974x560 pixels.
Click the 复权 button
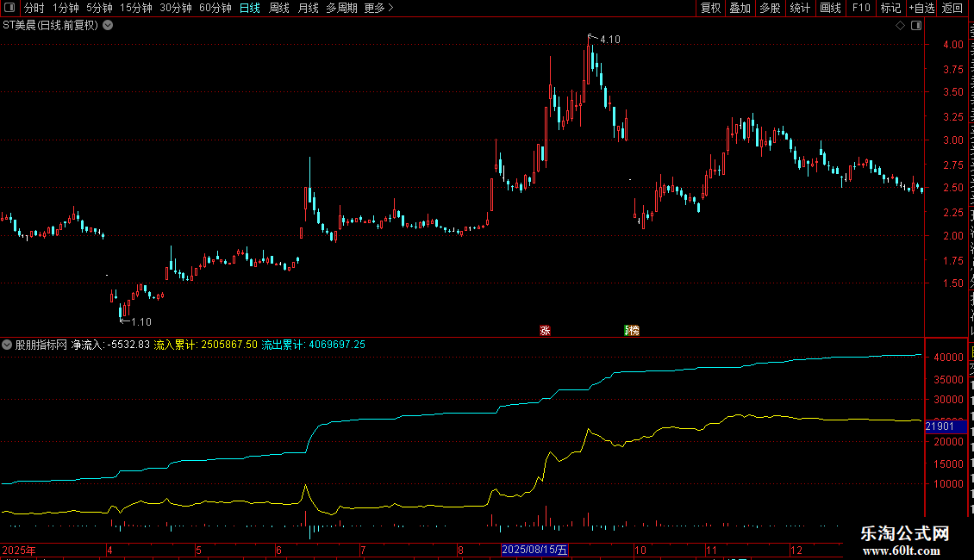click(x=710, y=8)
